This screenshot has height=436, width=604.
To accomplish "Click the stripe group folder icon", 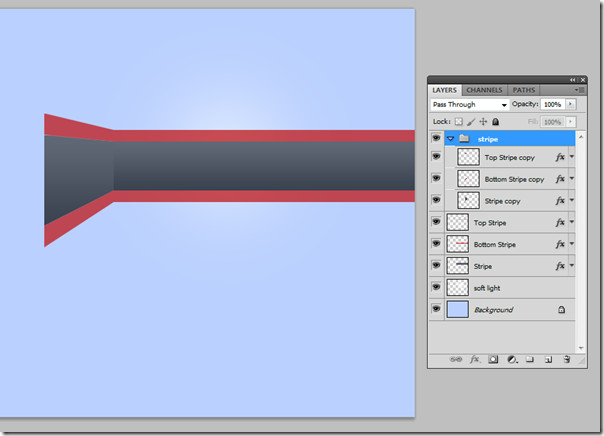I will (x=464, y=138).
